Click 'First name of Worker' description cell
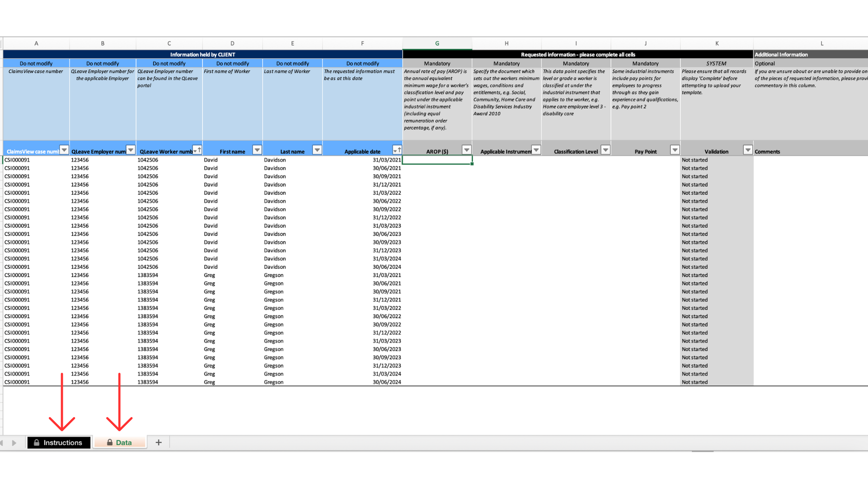 232,104
